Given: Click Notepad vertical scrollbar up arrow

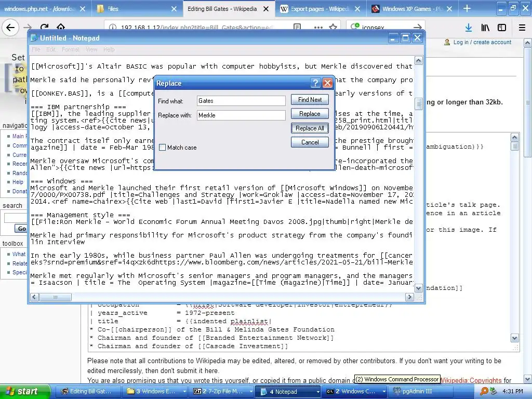Looking at the screenshot, I should pyautogui.click(x=419, y=61).
